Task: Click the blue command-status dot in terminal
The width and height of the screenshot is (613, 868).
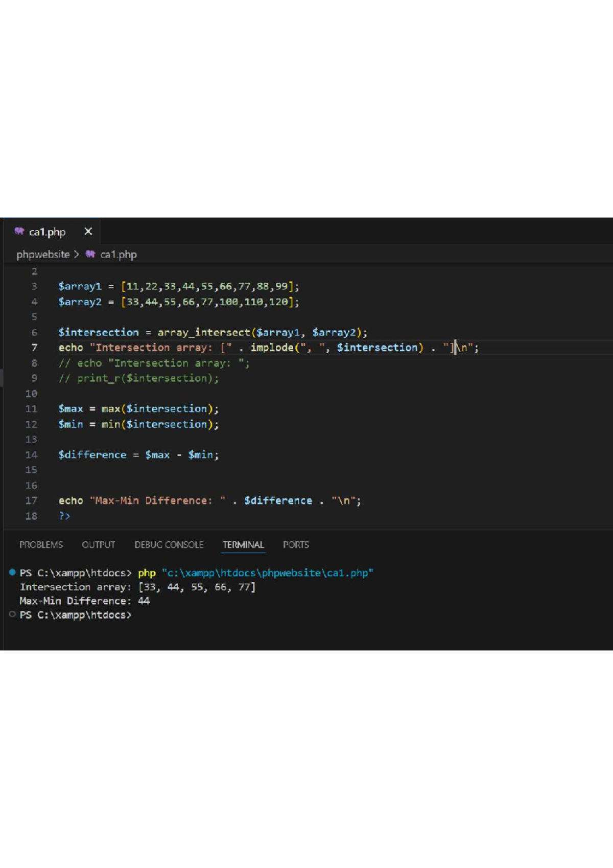Action: 12,573
